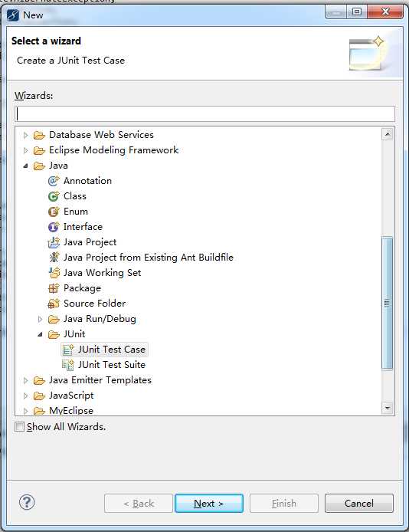This screenshot has height=532, width=409.
Task: Select the Annotation wizard icon
Action: [x=54, y=181]
